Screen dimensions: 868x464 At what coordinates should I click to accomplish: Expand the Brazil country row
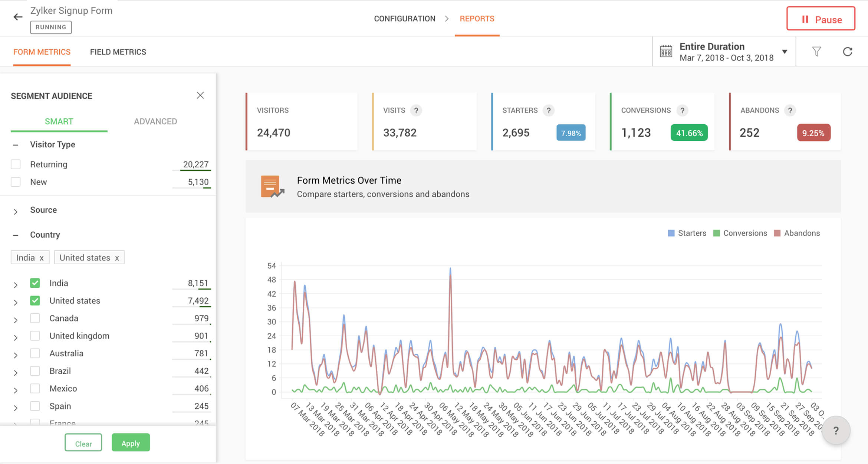(x=16, y=373)
